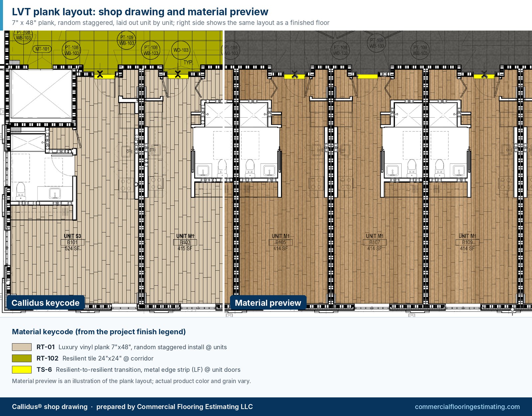Click the material preview disclaimer note
The image size is (532, 416).
coord(131,381)
